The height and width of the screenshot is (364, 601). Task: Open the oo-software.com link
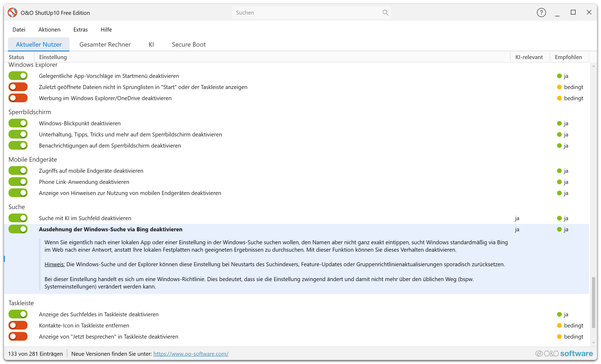(191, 354)
